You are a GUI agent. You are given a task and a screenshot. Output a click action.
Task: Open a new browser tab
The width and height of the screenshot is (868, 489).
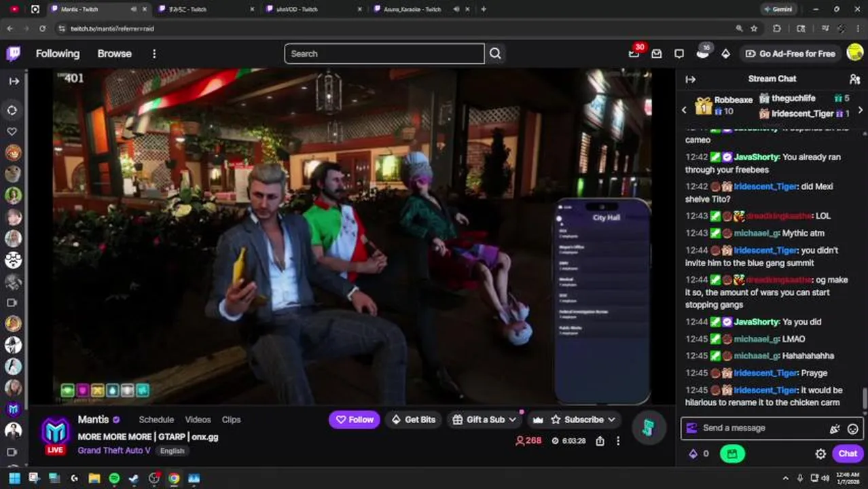pyautogui.click(x=484, y=10)
